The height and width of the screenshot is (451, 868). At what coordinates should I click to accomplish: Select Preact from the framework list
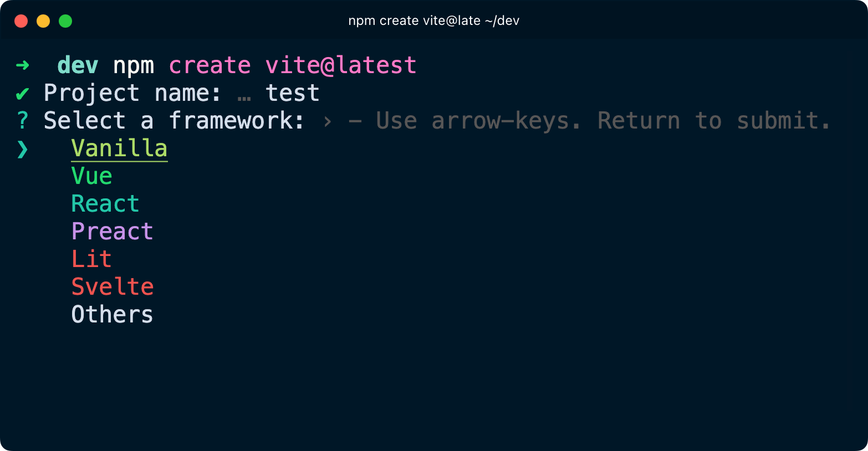click(113, 232)
